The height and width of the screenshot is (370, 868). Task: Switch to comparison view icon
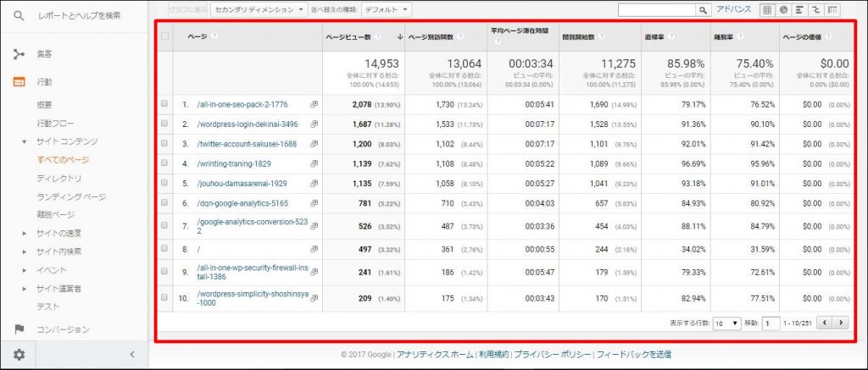click(815, 10)
